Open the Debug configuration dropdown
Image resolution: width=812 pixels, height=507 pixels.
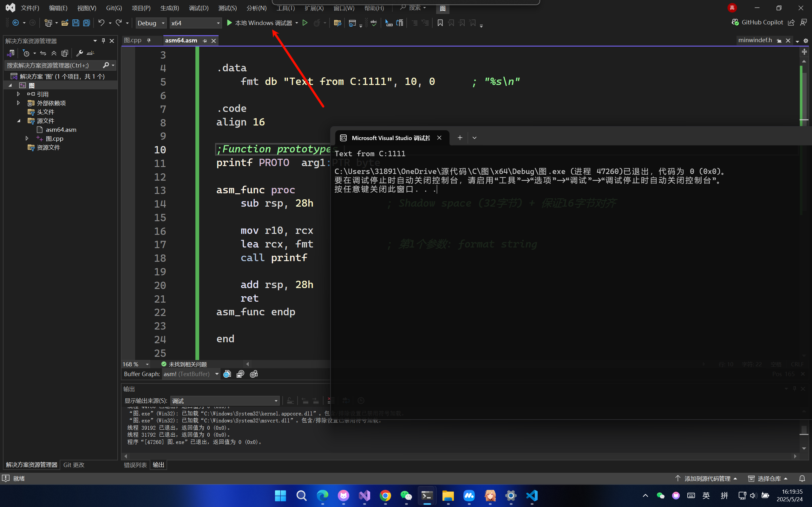(151, 23)
